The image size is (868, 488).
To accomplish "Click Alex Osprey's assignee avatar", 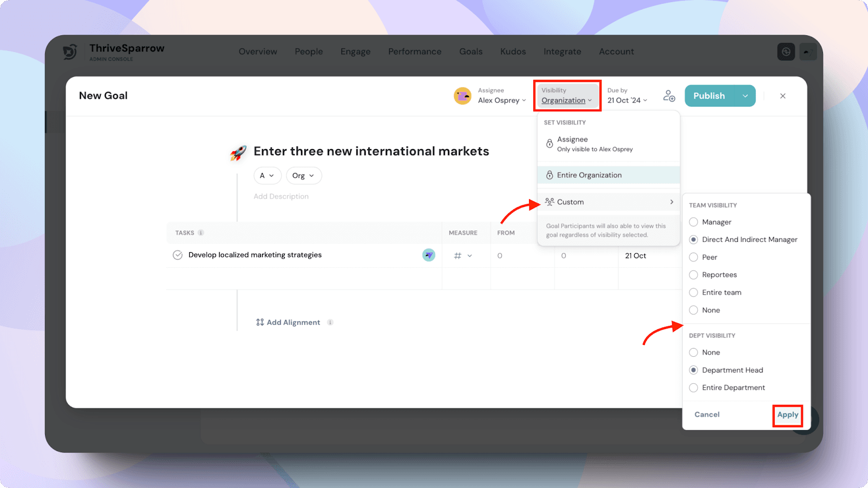I will tap(462, 96).
